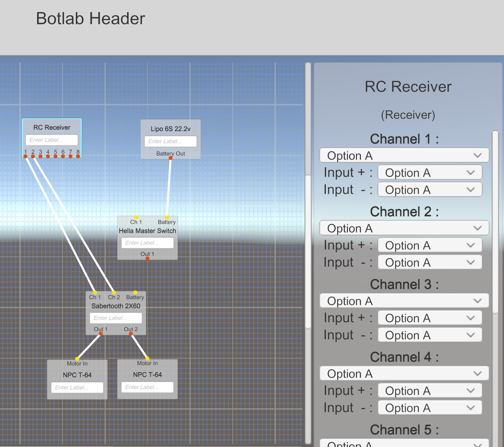504x447 pixels.
Task: Select the RC Receiver node title
Action: tap(52, 127)
